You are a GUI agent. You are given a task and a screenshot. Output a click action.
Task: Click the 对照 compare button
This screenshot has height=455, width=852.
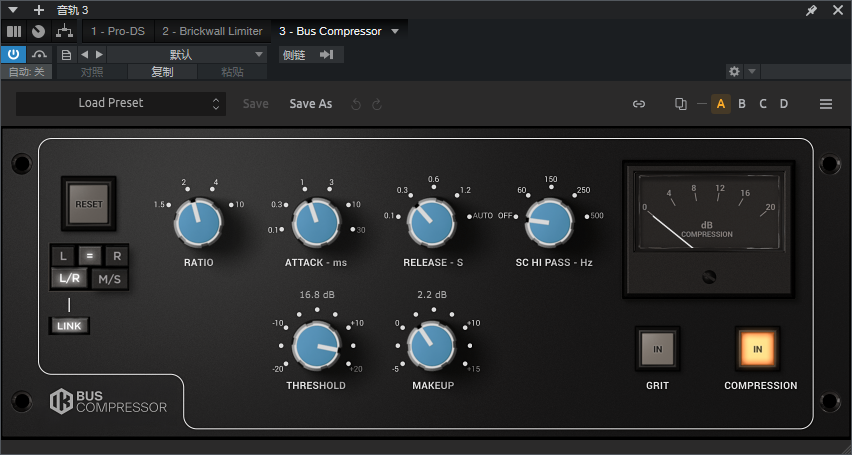tap(92, 72)
